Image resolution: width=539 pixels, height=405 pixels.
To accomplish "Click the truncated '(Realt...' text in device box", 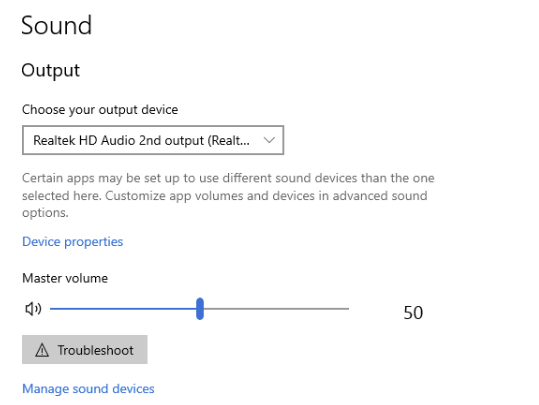I will point(229,140).
